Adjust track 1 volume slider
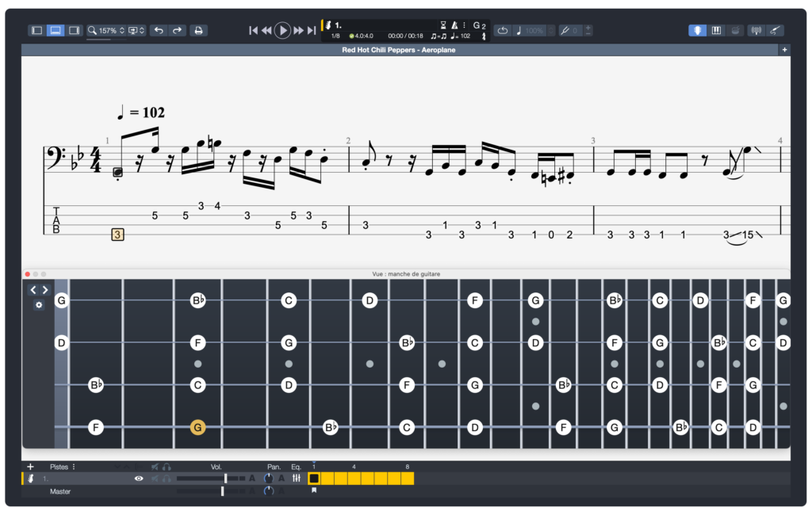Viewport: 812px width, 515px height. (x=211, y=479)
